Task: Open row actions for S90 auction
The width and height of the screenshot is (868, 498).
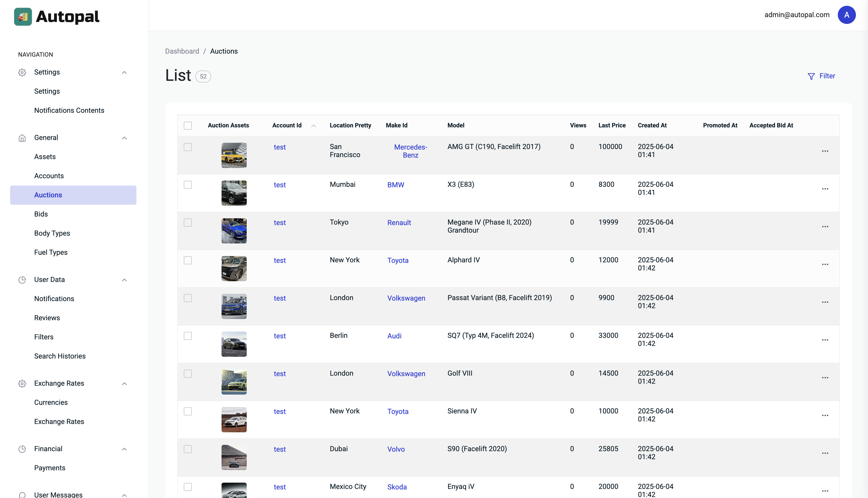Action: 825,453
